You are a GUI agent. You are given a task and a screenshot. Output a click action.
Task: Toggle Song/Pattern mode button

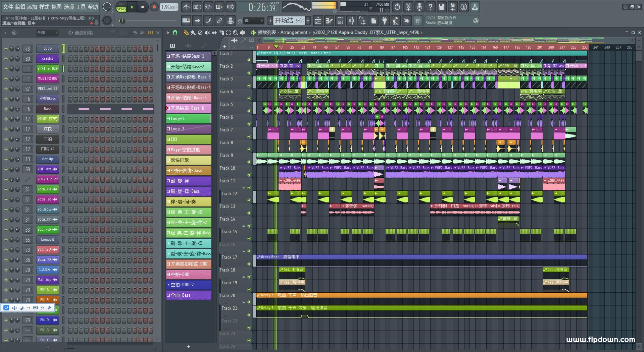click(x=121, y=7)
